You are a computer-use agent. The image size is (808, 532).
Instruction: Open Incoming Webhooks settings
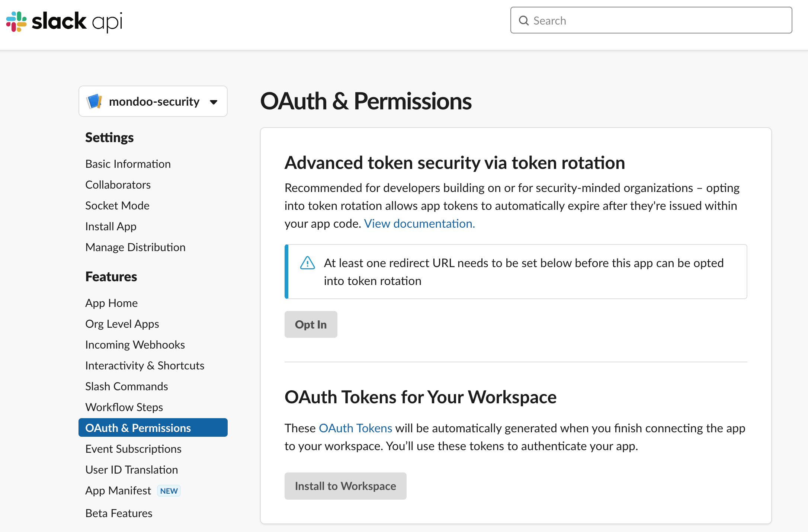[135, 344]
